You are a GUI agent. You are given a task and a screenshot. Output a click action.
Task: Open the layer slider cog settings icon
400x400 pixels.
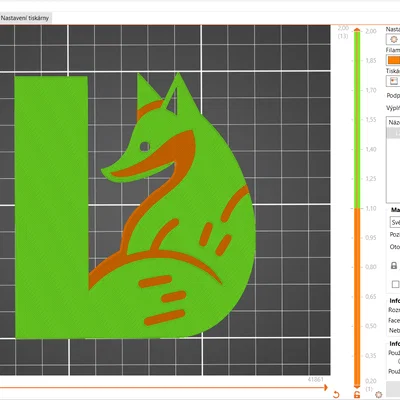click(378, 395)
